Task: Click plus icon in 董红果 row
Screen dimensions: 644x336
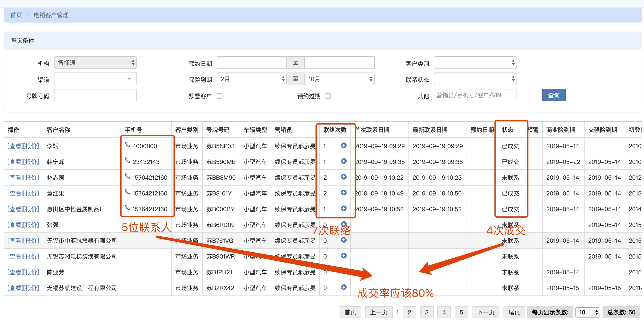Action: coord(344,193)
